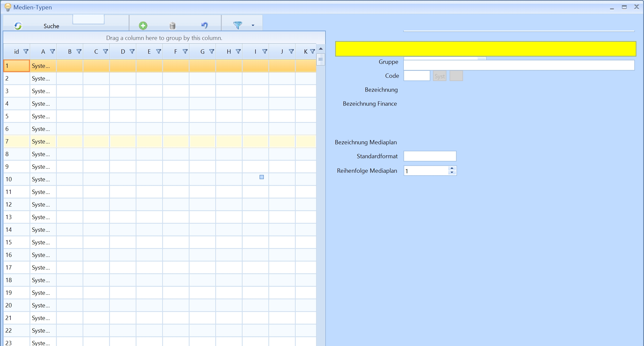Click the trash can delete icon
The width and height of the screenshot is (644, 346).
coord(172,25)
